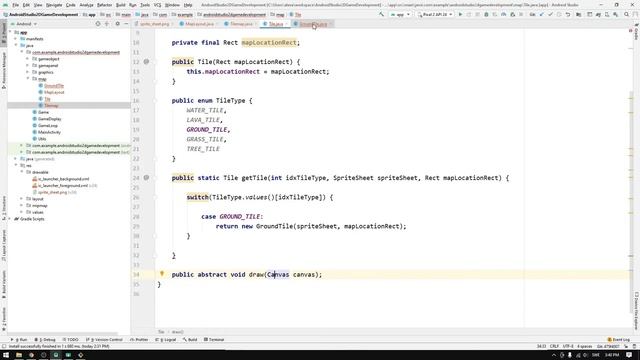Select GameDisplay class in project tree
This screenshot has width=640, height=360.
coord(49,119)
